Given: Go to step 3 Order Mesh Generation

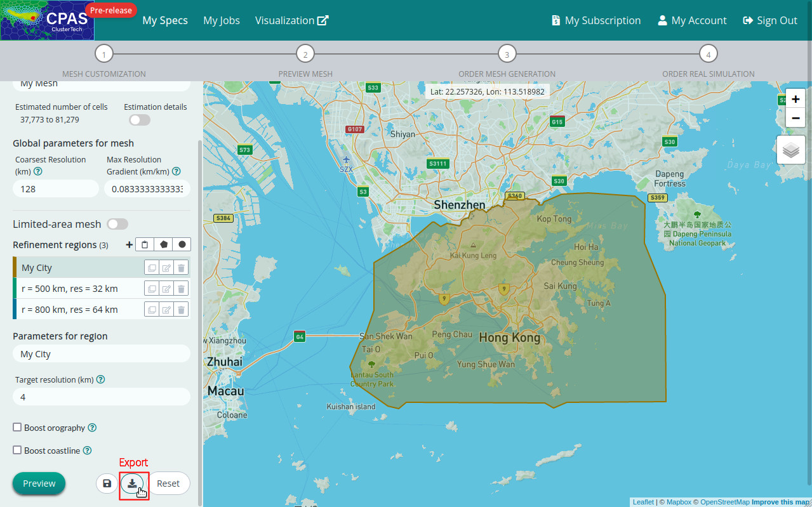Looking at the screenshot, I should pyautogui.click(x=507, y=54).
